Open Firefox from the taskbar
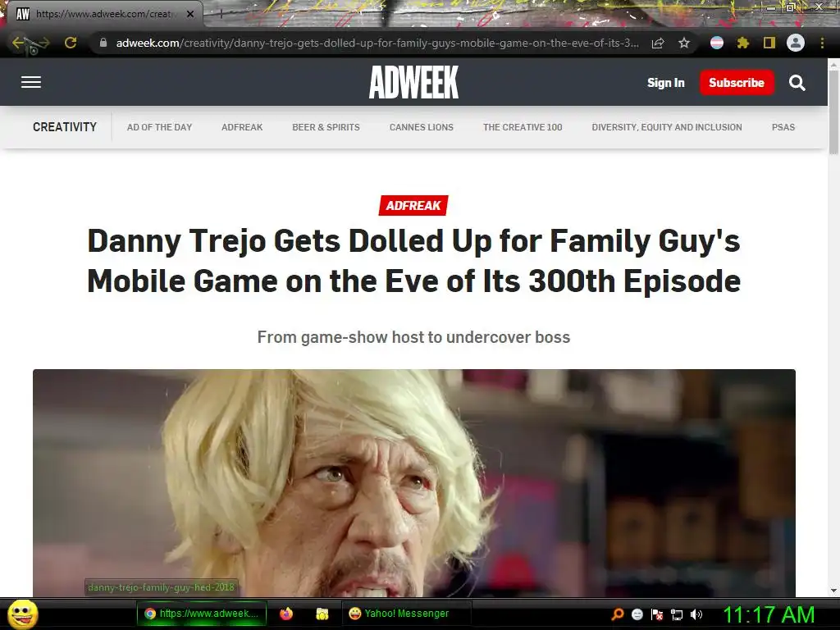The image size is (840, 630). coord(286,614)
